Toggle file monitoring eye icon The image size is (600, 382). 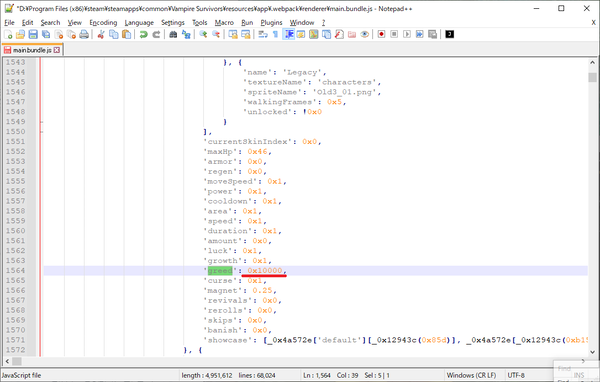pos(364,35)
